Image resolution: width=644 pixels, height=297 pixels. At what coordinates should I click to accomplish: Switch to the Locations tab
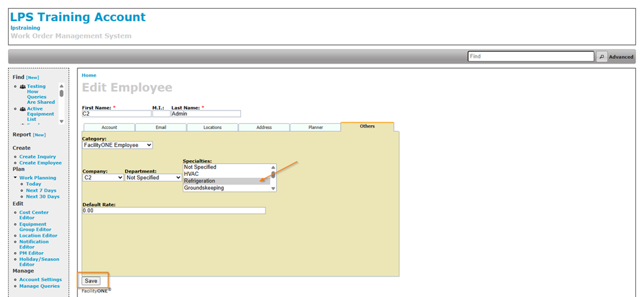212,127
